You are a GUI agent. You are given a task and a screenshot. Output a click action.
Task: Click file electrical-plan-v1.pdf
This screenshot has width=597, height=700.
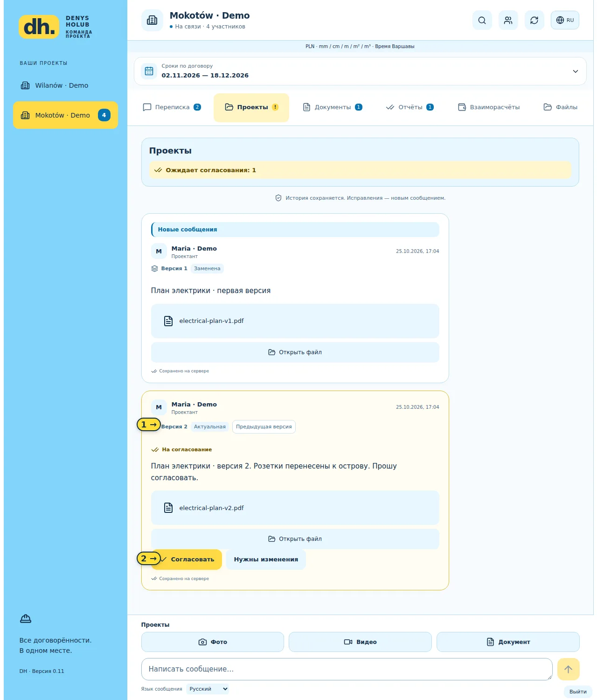coord(295,321)
